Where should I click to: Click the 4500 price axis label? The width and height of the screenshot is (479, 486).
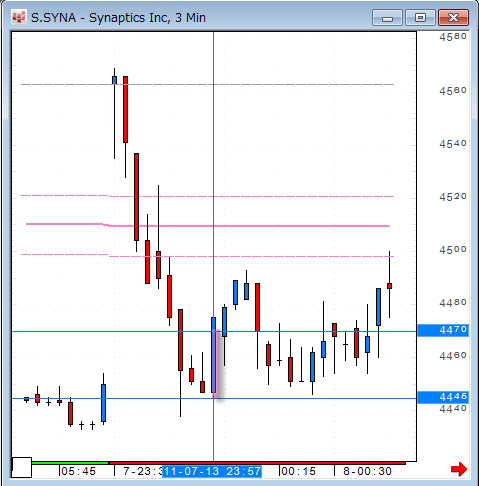tap(453, 250)
